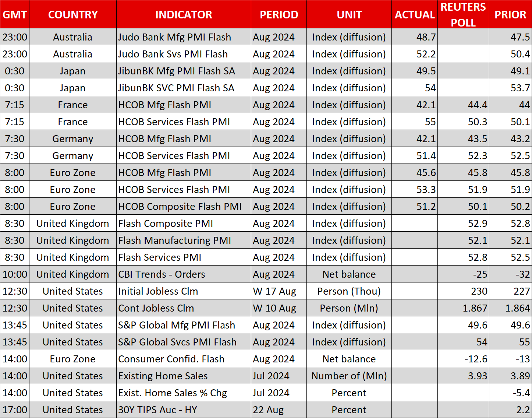Click the UNIT column header

coord(349,14)
